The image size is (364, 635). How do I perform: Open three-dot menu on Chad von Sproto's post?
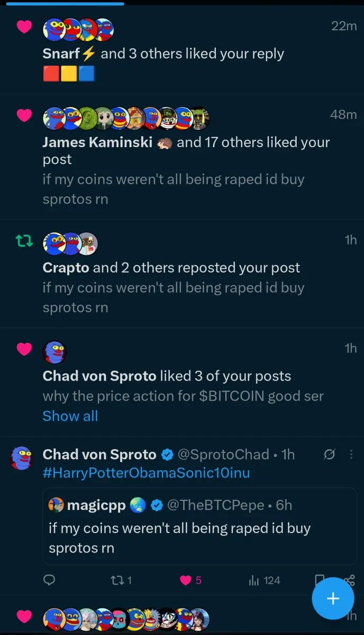(x=351, y=454)
